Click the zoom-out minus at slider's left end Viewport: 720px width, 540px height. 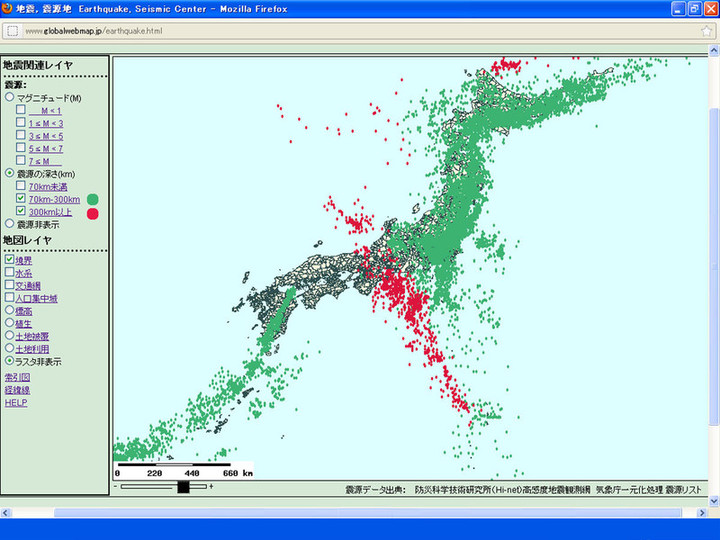click(x=117, y=487)
